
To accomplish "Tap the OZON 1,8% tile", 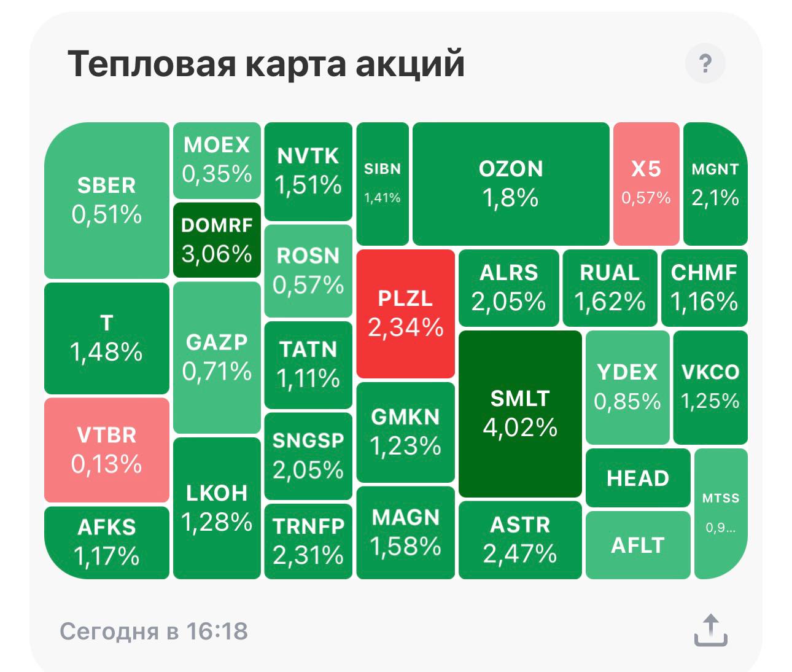I will 511,184.
